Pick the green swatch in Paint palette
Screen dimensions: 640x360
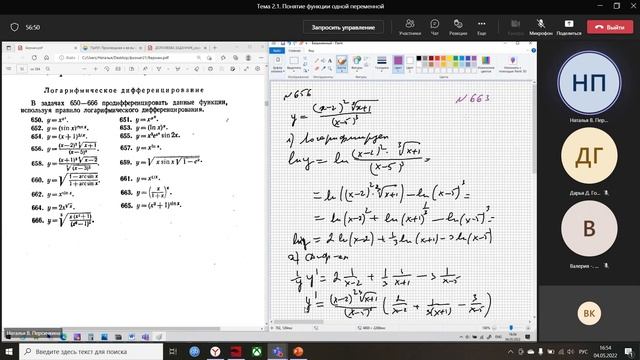tap(456, 58)
